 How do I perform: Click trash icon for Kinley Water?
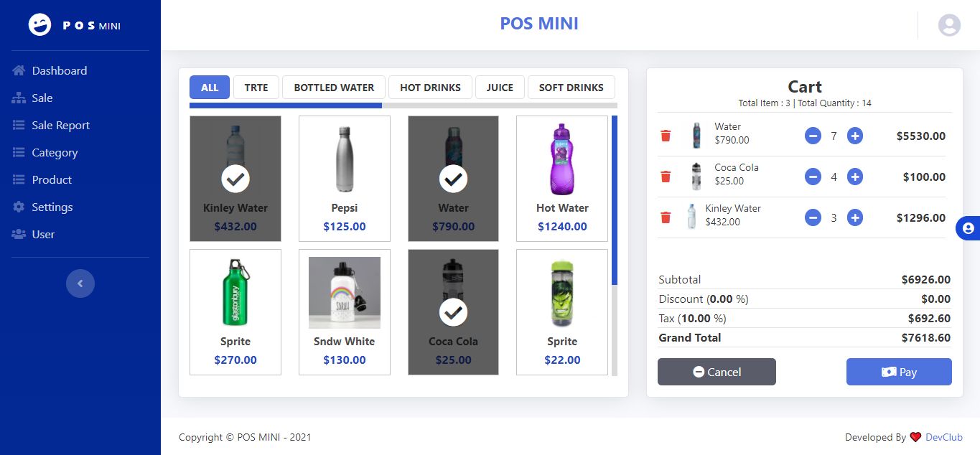click(x=666, y=217)
